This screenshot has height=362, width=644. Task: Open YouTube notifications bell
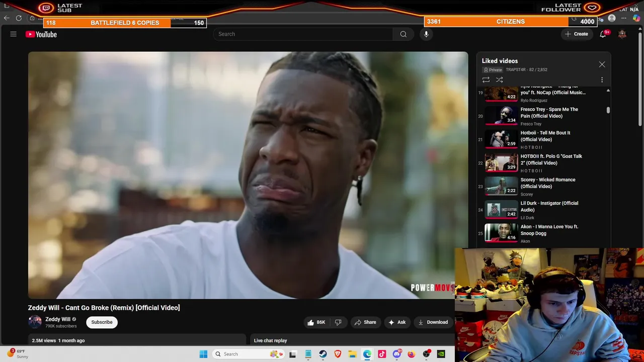click(603, 34)
